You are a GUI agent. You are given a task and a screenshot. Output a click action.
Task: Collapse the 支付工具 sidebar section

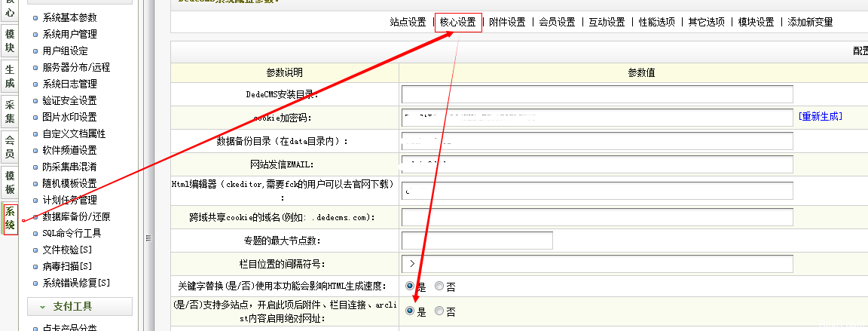click(80, 306)
